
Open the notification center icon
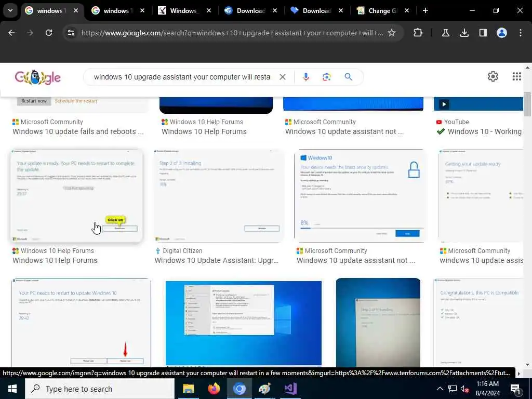[x=515, y=389]
